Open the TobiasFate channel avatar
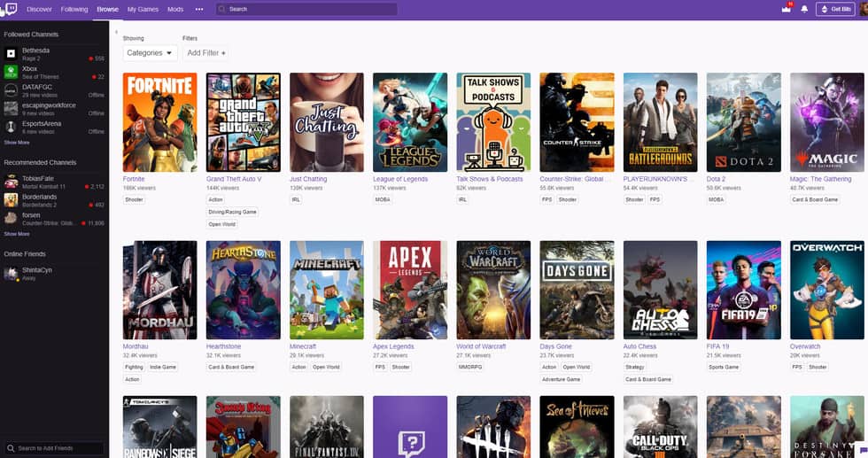This screenshot has height=458, width=868. pyautogui.click(x=11, y=182)
